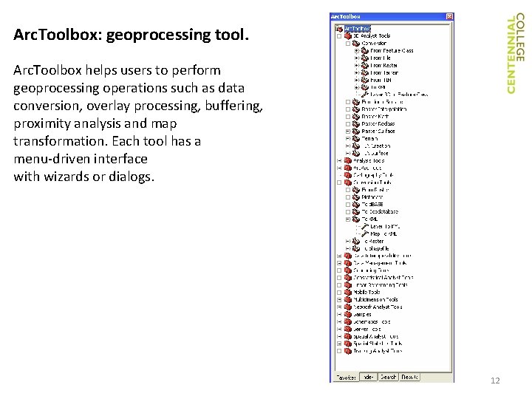Click the Tracking Analyst Tools toolbox icon

348,351
